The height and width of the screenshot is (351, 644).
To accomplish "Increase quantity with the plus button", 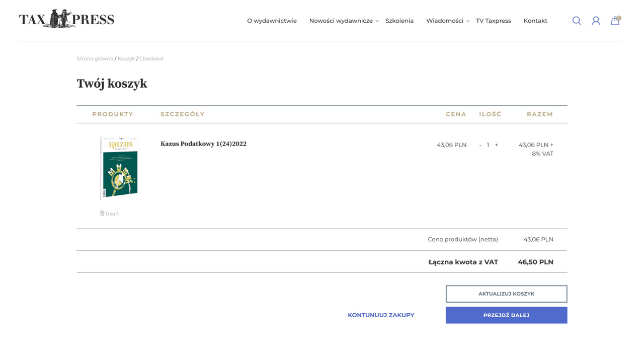I will 496,145.
